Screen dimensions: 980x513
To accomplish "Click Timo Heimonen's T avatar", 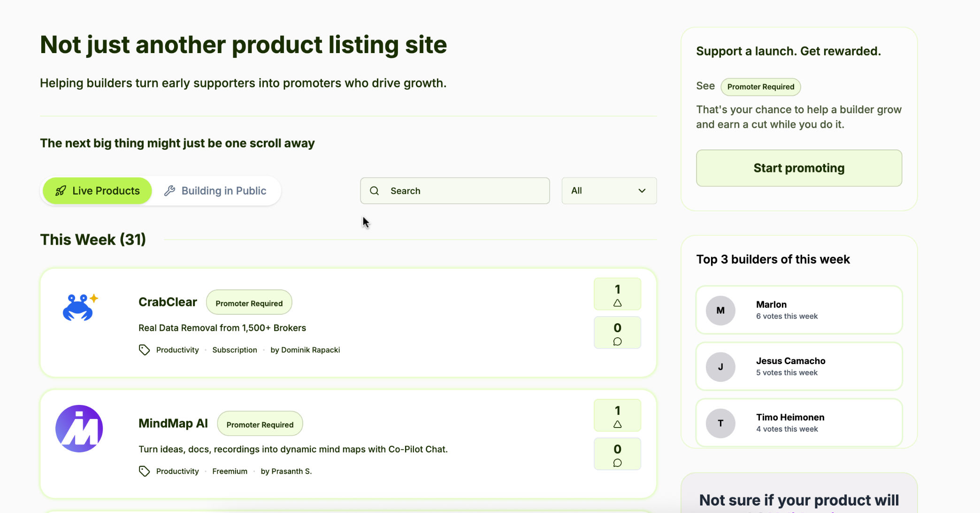I will point(720,423).
